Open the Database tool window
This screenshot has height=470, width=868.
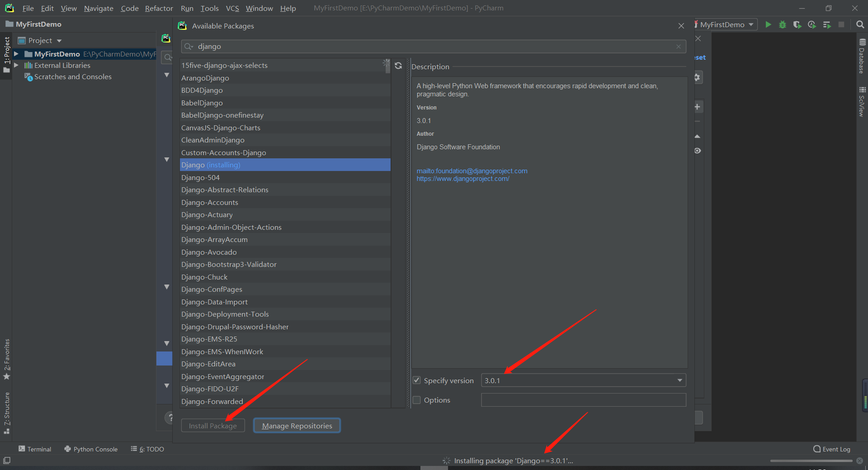point(862,57)
